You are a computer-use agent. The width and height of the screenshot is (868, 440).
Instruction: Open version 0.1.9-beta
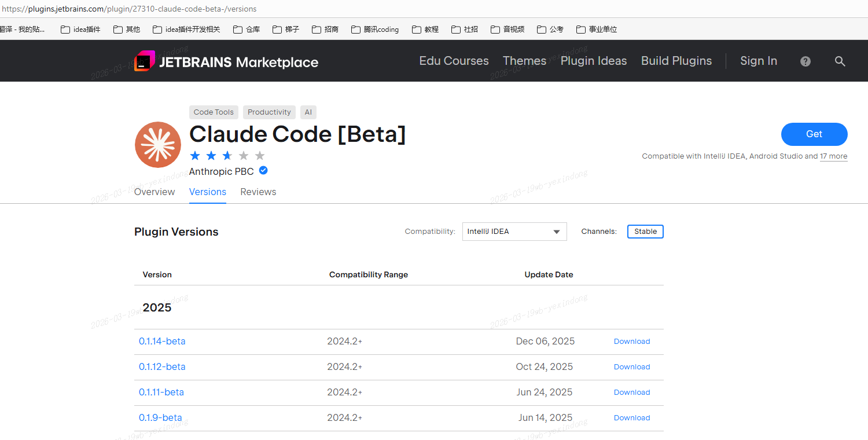160,418
